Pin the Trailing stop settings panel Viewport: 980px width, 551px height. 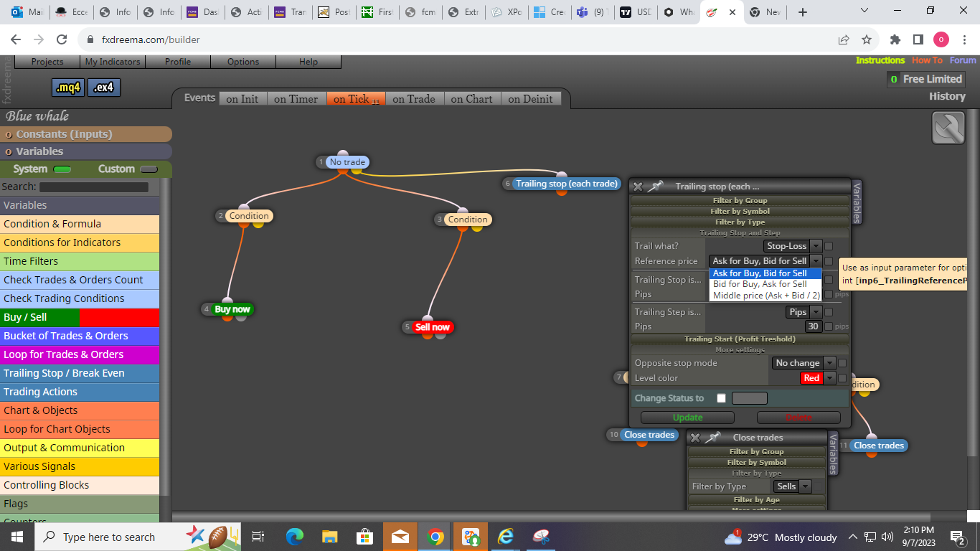click(x=655, y=187)
